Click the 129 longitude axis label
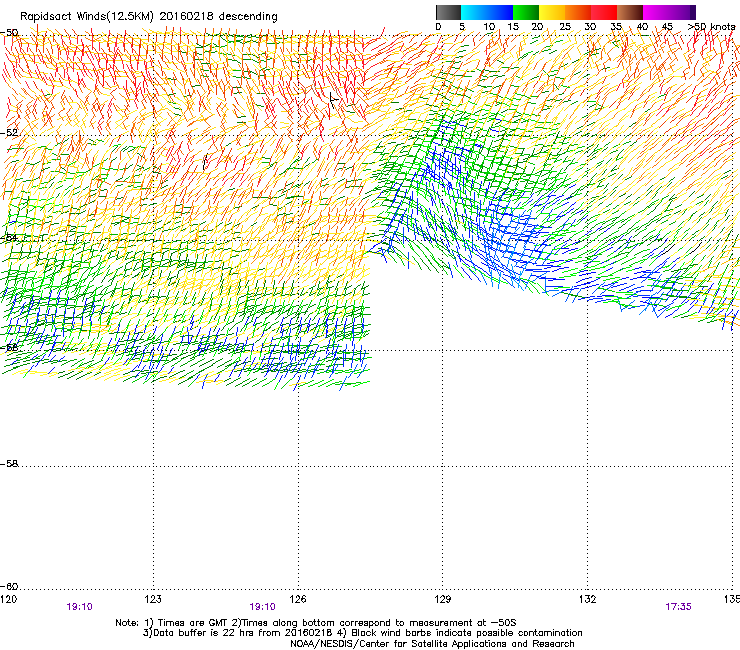The image size is (740, 650). click(443, 599)
